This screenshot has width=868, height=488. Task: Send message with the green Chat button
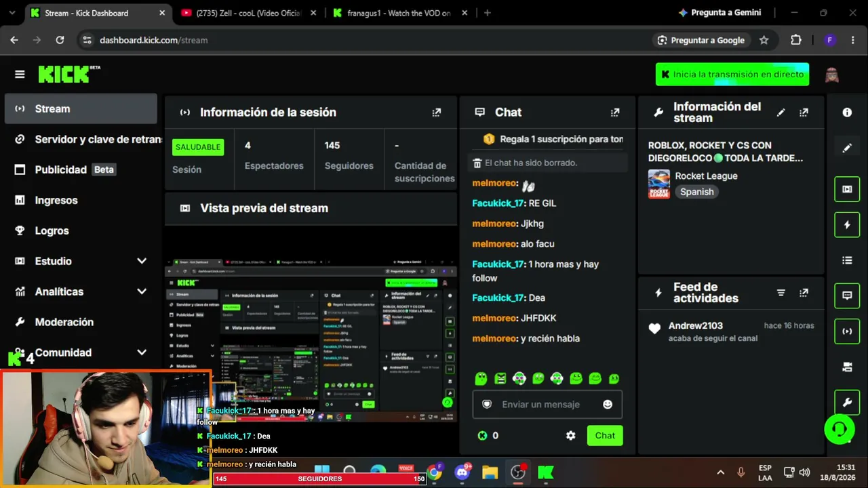(x=605, y=436)
